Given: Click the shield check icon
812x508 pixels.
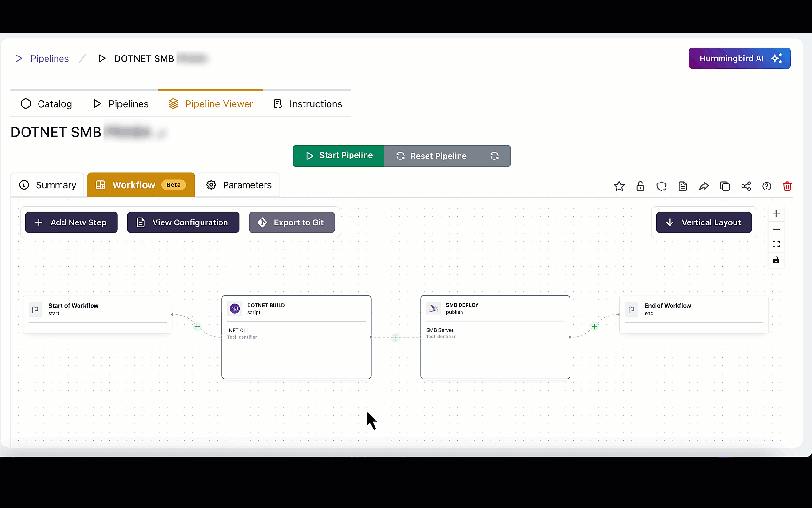Looking at the screenshot, I should pyautogui.click(x=662, y=186).
